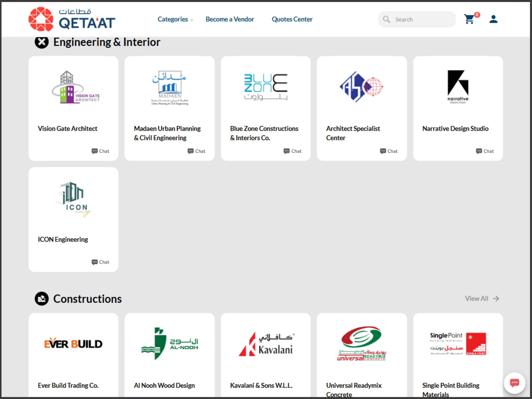Click the Engineering & Interior category icon

tap(42, 42)
